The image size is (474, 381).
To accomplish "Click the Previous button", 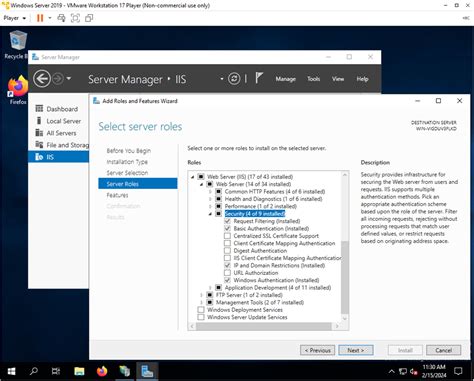I will [318, 350].
